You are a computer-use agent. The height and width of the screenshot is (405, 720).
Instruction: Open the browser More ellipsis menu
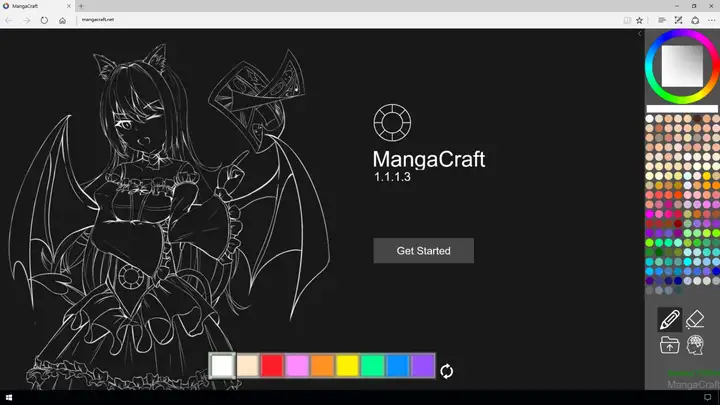(712, 20)
